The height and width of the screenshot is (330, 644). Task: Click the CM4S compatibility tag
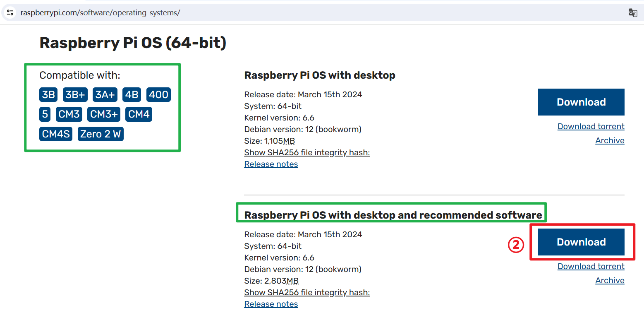[56, 134]
